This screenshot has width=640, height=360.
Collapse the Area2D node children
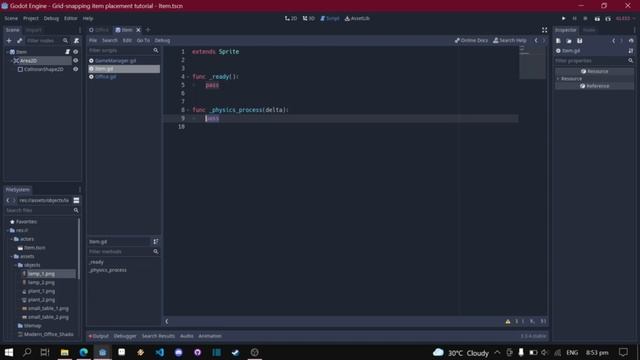(x=11, y=60)
